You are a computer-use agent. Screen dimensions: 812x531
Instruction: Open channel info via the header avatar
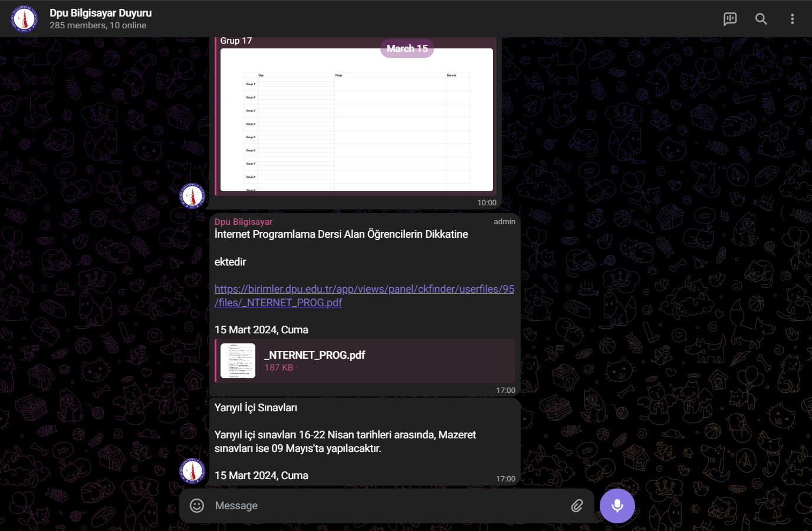(x=24, y=18)
